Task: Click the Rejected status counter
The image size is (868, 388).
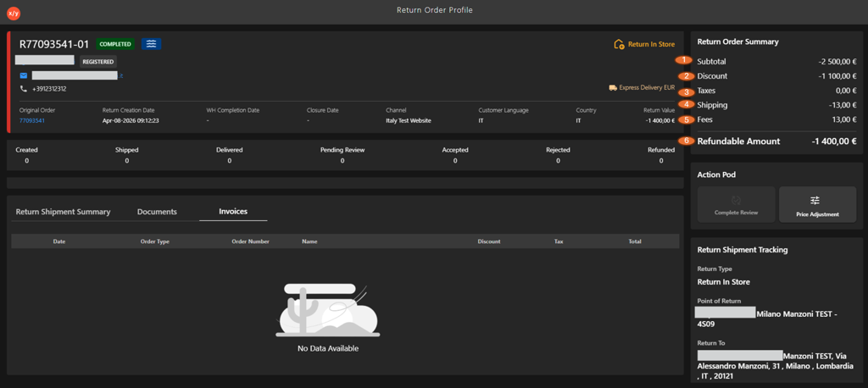Action: [558, 155]
